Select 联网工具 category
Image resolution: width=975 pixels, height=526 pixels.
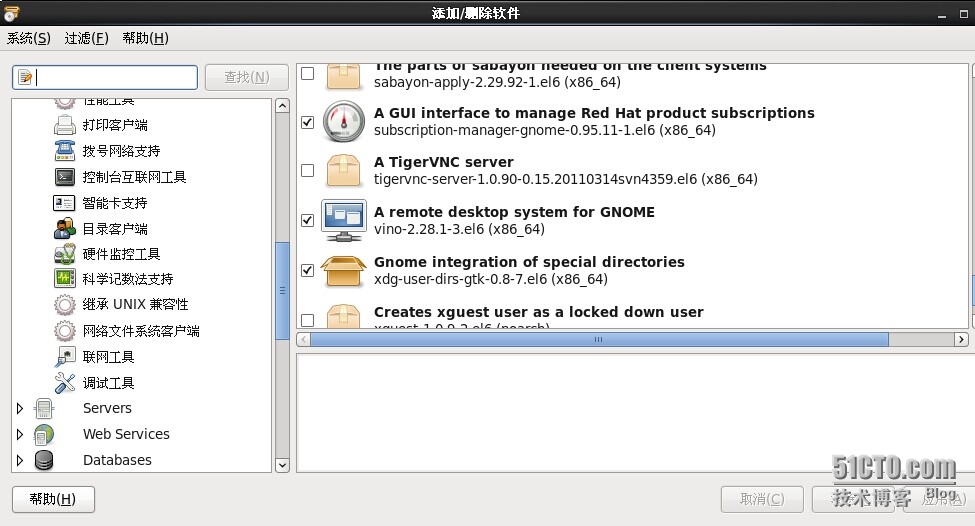(108, 357)
